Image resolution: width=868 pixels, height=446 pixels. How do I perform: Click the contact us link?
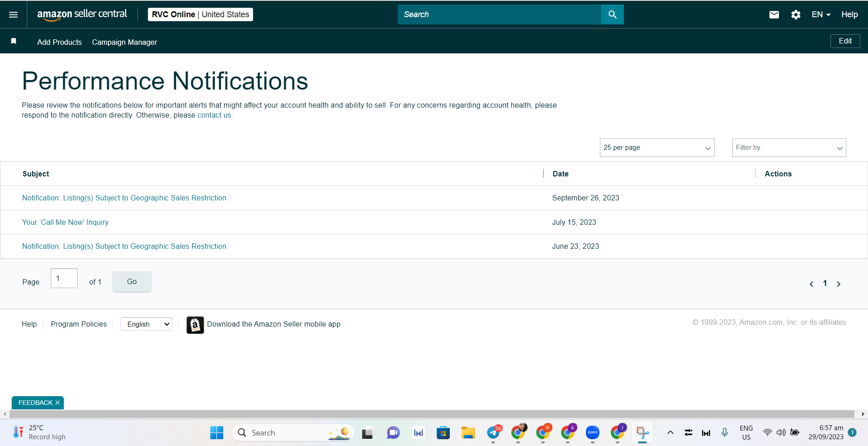(214, 115)
